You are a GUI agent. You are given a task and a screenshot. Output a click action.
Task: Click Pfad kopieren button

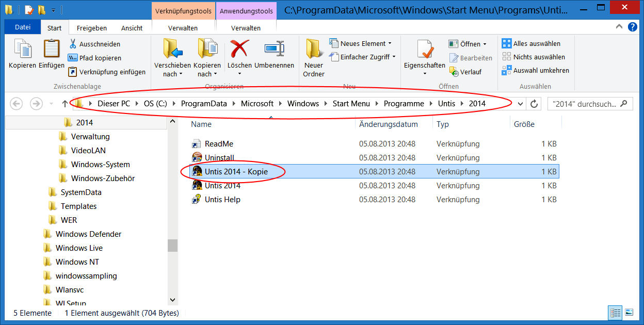click(94, 58)
